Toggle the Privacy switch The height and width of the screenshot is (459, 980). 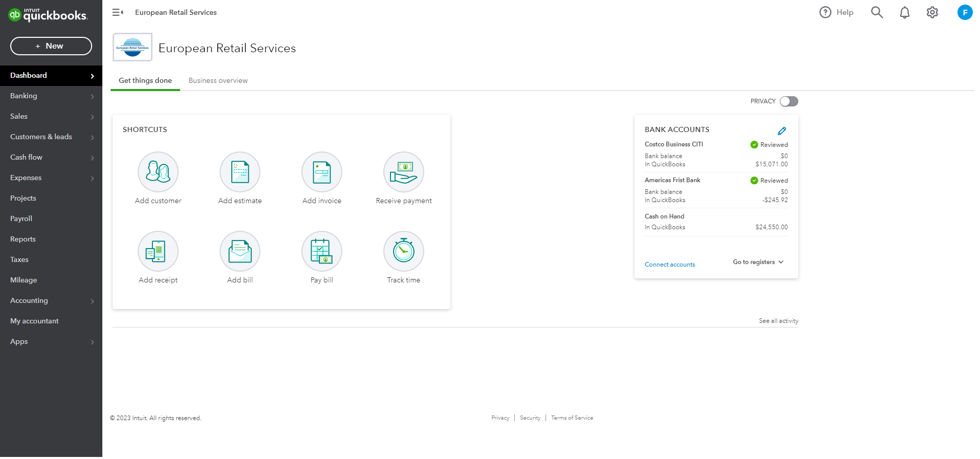789,101
